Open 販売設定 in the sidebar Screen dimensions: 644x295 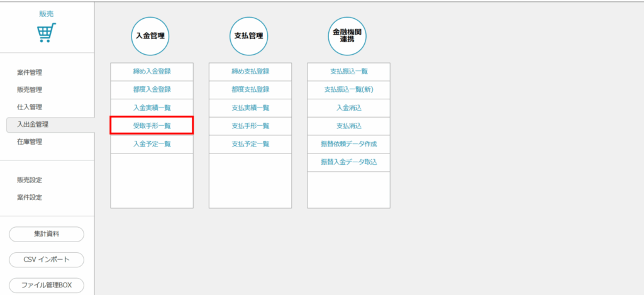(x=30, y=180)
